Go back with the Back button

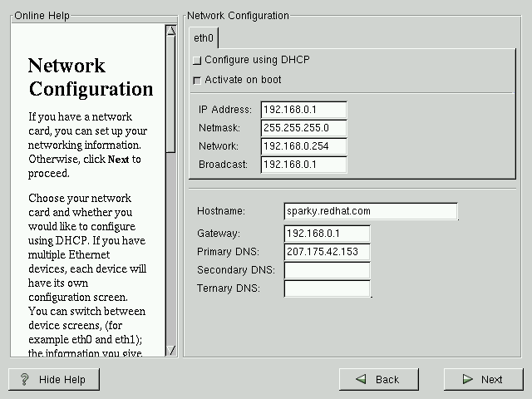click(377, 379)
